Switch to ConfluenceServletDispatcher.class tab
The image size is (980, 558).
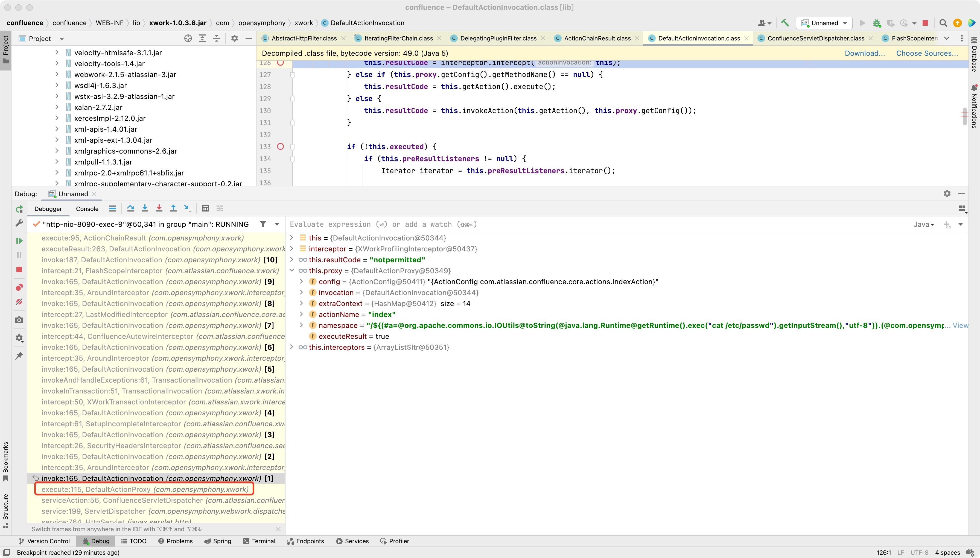click(815, 38)
